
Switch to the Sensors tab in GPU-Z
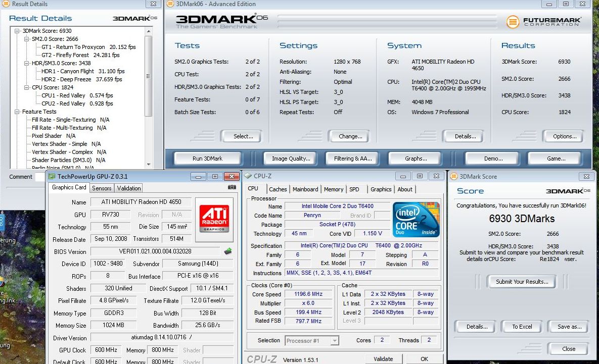click(x=102, y=188)
